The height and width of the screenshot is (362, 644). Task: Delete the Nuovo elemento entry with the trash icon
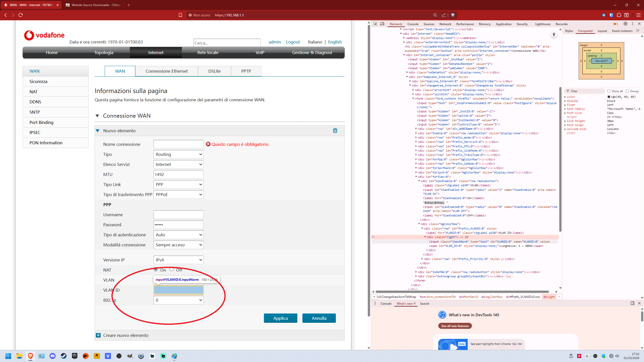[x=335, y=130]
